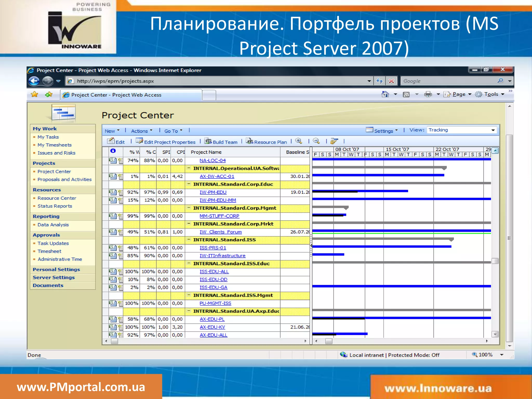532x399 pixels.
Task: Click the 100% zoom level icon in the status bar
Action: [475, 355]
